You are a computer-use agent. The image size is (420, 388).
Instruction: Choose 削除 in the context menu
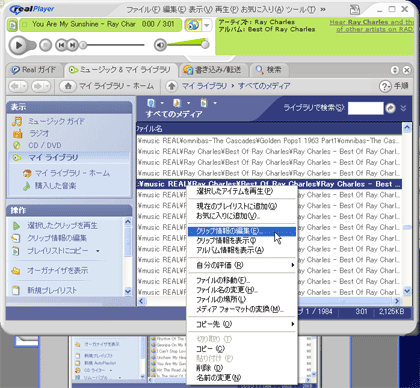(241, 368)
